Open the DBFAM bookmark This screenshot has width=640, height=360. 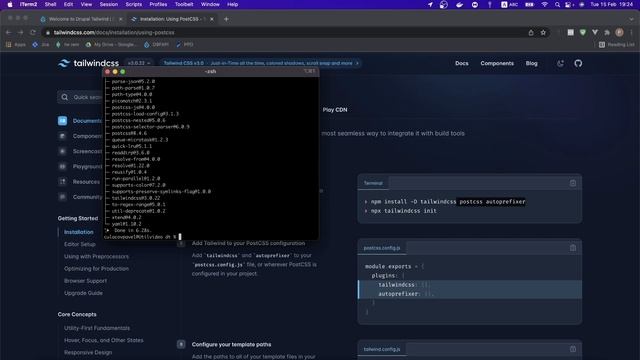coord(156,44)
